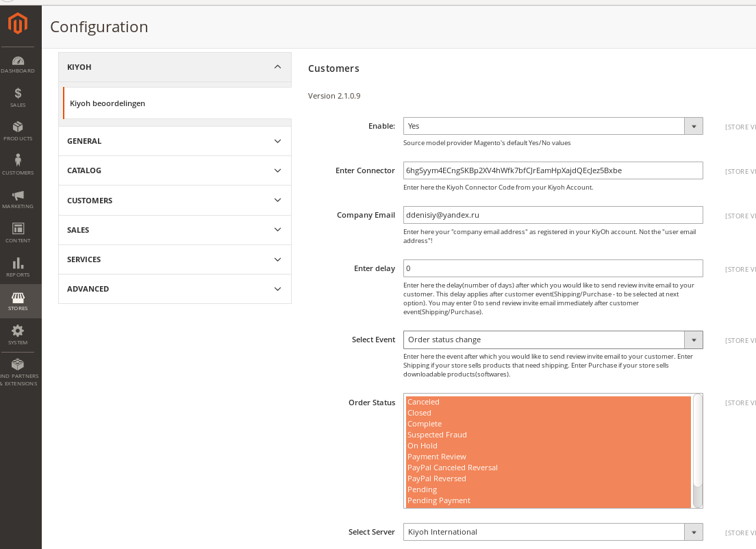Click the Configuration page title
Screen dimensions: 756x549
99,27
